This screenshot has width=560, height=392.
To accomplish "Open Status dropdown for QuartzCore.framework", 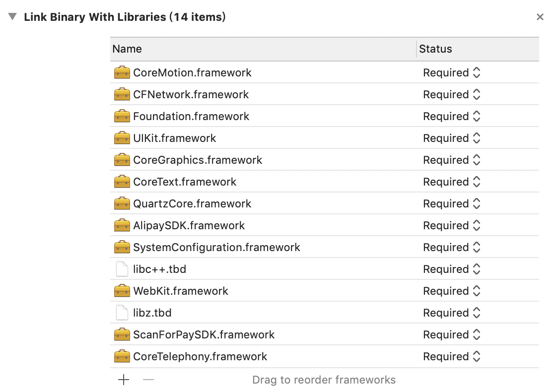I will click(x=452, y=203).
